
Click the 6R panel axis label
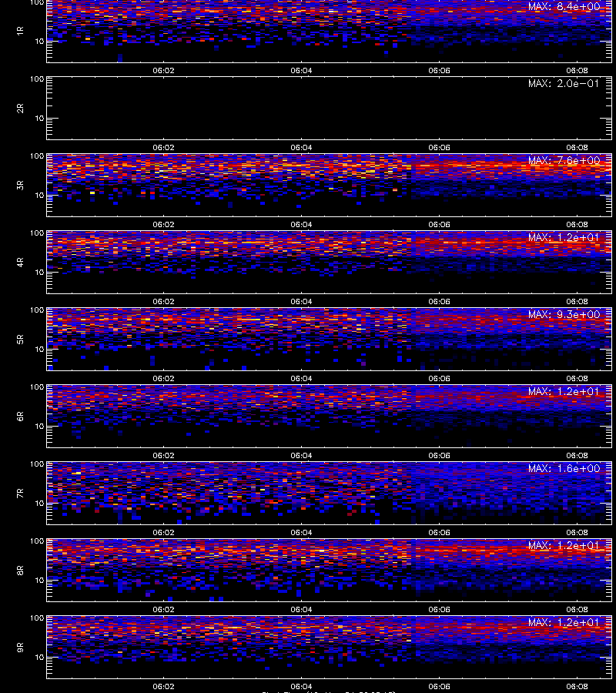[20, 417]
